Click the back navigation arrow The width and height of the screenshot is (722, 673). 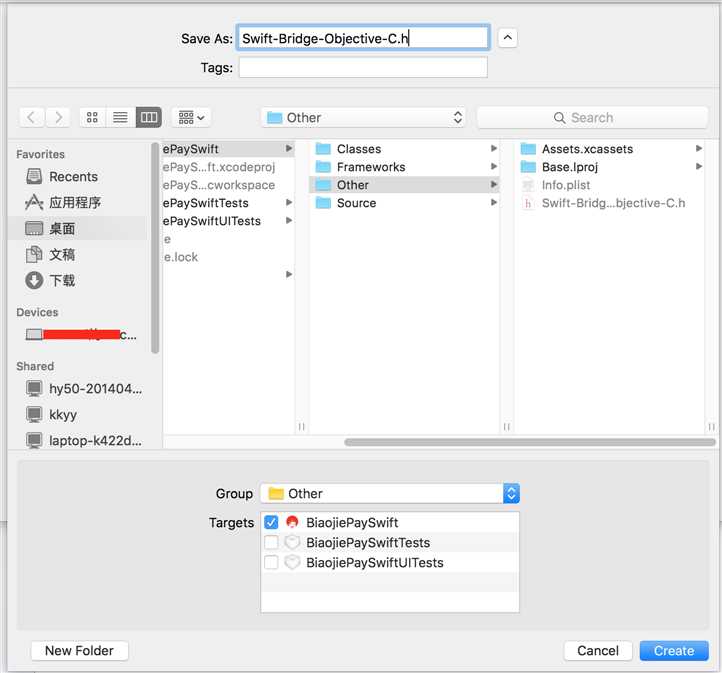click(x=32, y=117)
